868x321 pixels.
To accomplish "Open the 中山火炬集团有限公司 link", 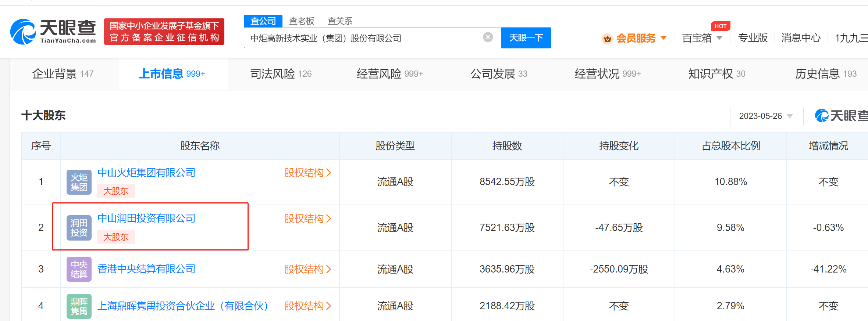I will tap(146, 173).
